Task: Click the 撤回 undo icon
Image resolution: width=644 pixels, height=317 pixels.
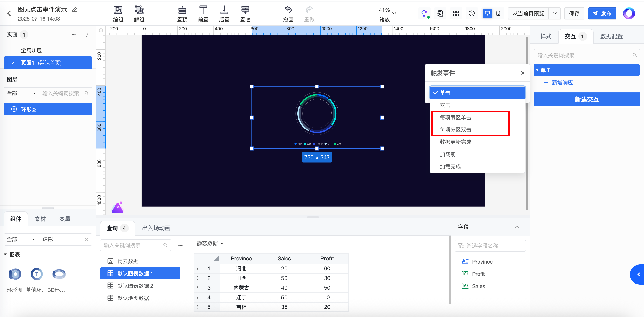Action: pos(288,10)
